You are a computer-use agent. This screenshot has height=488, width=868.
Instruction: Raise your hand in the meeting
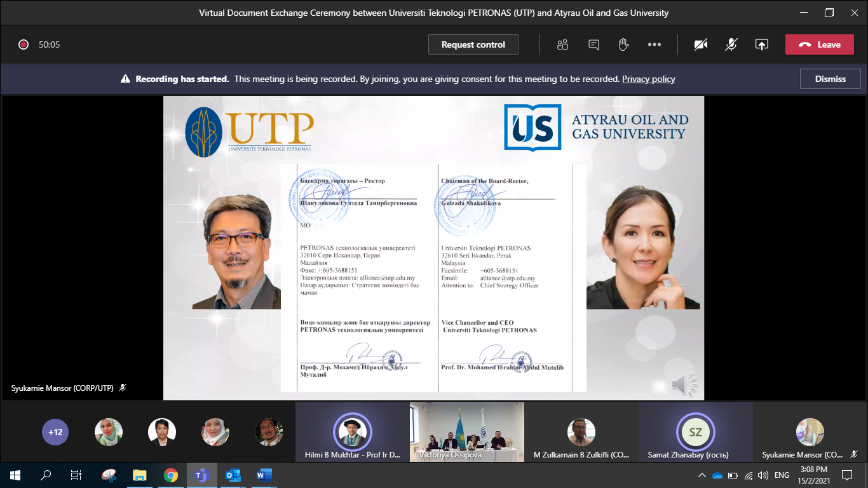point(623,44)
